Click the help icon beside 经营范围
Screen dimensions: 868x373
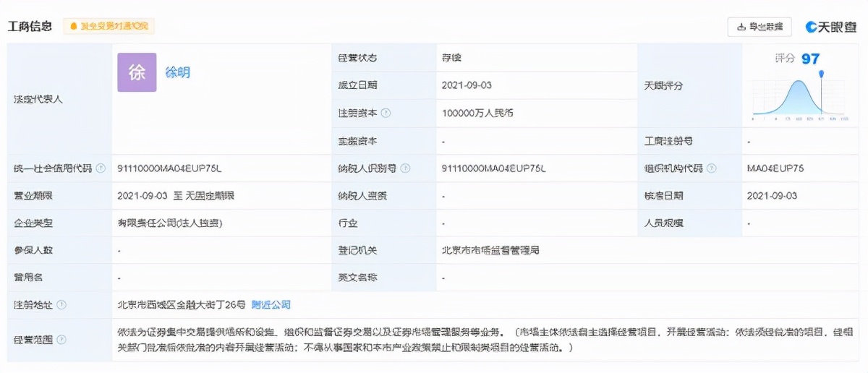pos(61,339)
